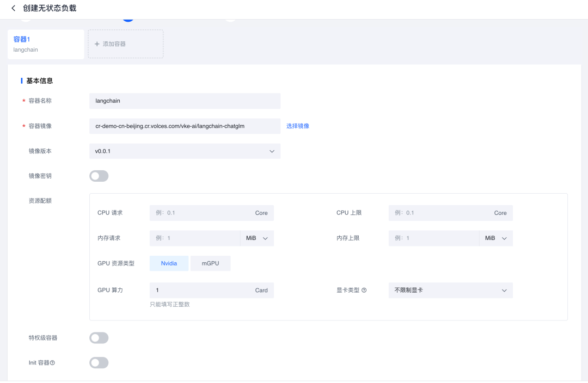Turn on the 特权级容器 switch

pyautogui.click(x=99, y=338)
